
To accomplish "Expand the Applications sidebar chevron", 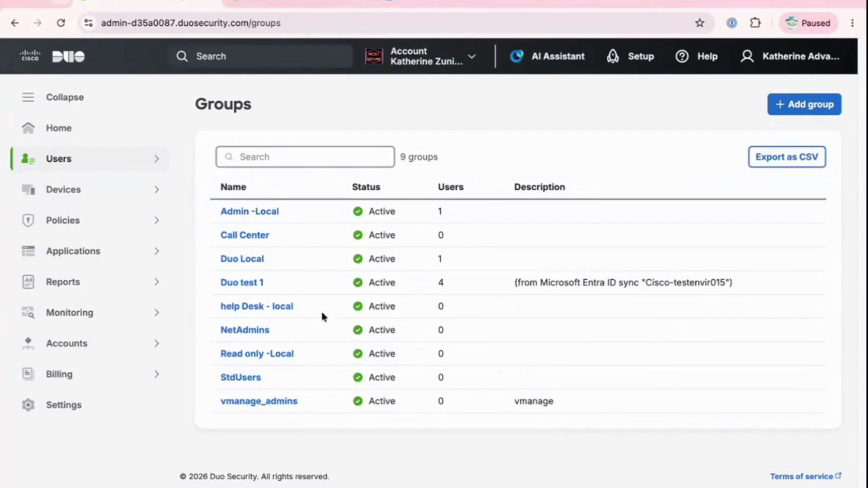I will point(156,251).
